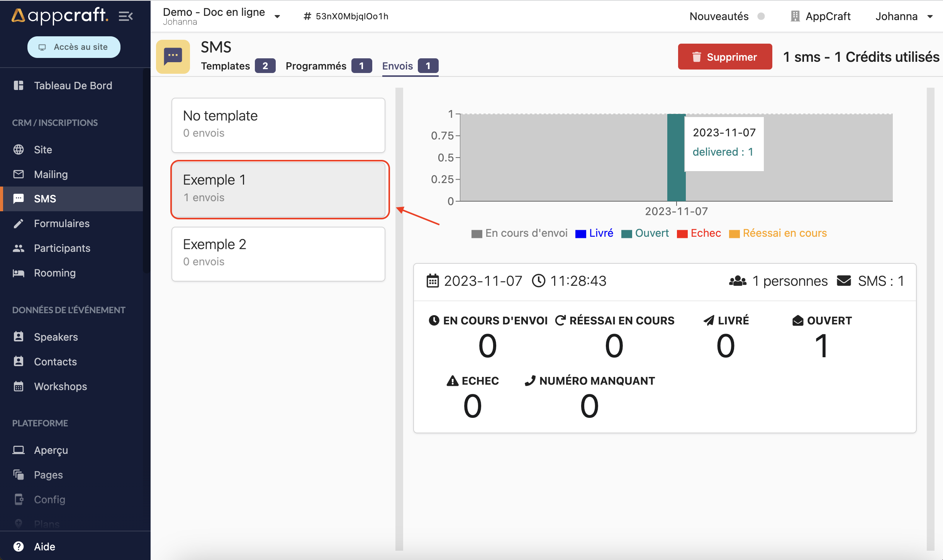Toggle Echec legend series
The image size is (943, 560).
point(699,233)
